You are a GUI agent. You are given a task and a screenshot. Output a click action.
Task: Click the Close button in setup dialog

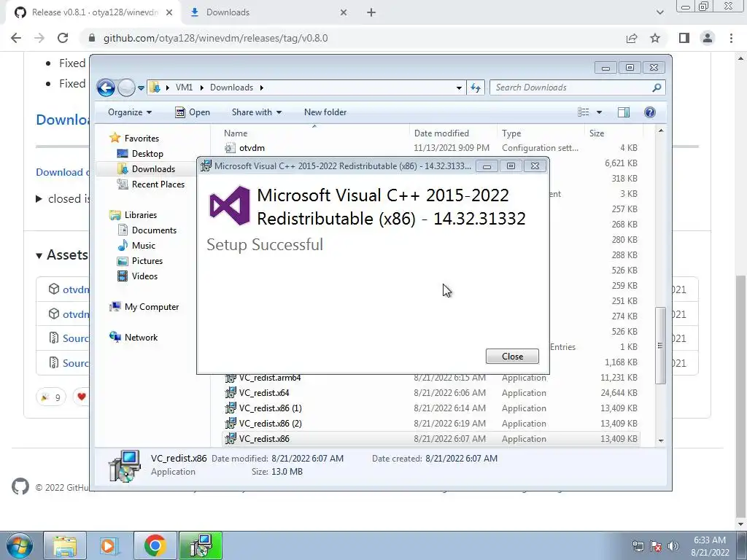pyautogui.click(x=512, y=356)
